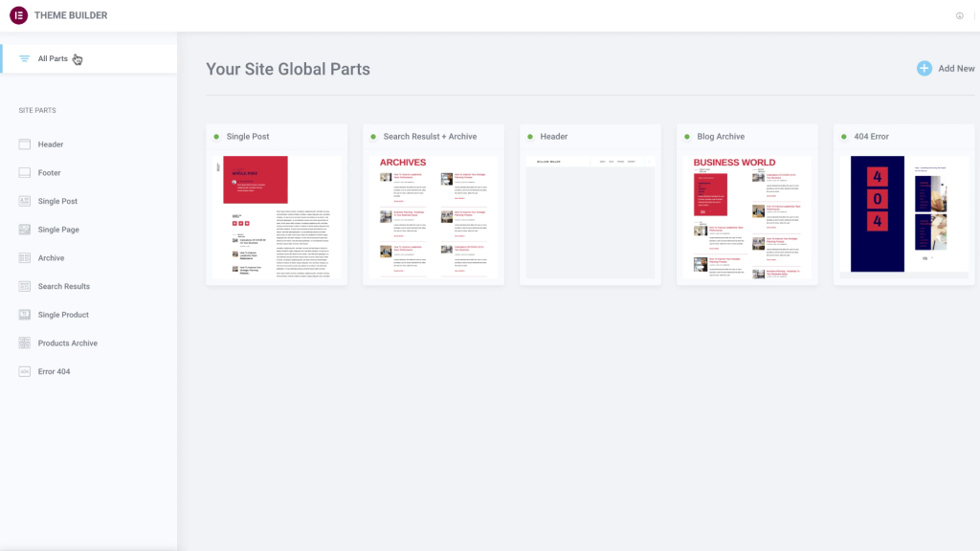Image resolution: width=980 pixels, height=551 pixels.
Task: Open the Single Post template thumbnail
Action: 277,217
